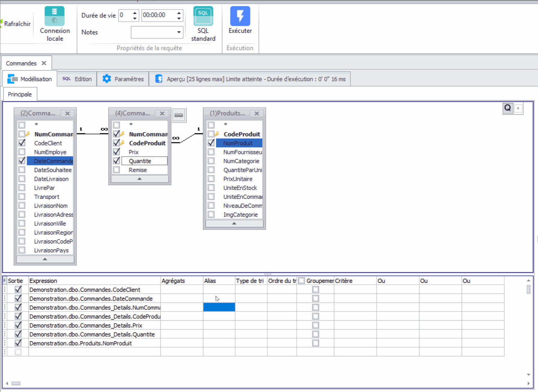
Task: Open the Aperçu results tab
Action: [x=250, y=79]
